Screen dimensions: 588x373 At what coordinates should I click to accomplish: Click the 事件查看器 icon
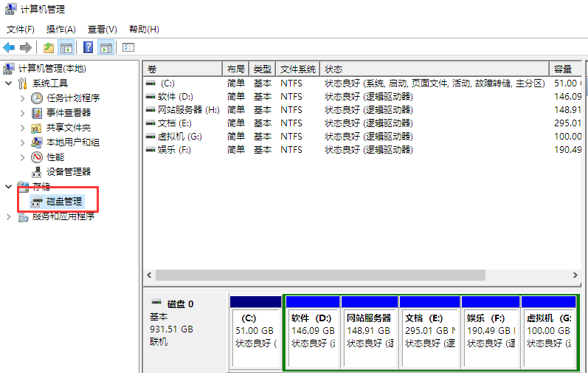point(37,113)
